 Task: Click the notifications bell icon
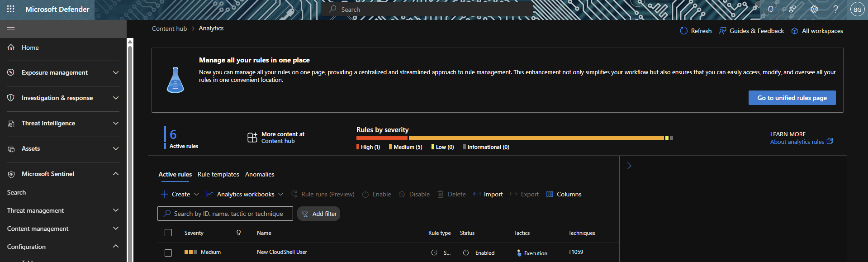[x=770, y=9]
